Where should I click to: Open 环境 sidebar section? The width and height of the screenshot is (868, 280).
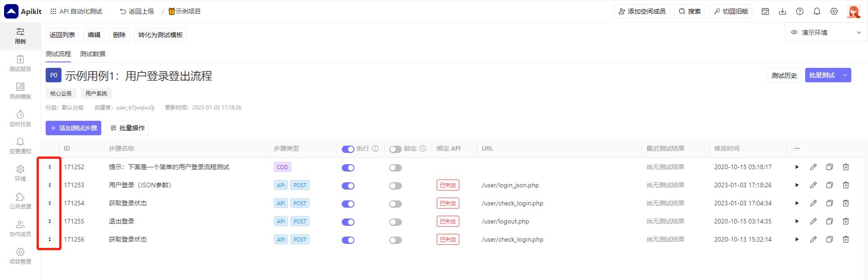(20, 173)
